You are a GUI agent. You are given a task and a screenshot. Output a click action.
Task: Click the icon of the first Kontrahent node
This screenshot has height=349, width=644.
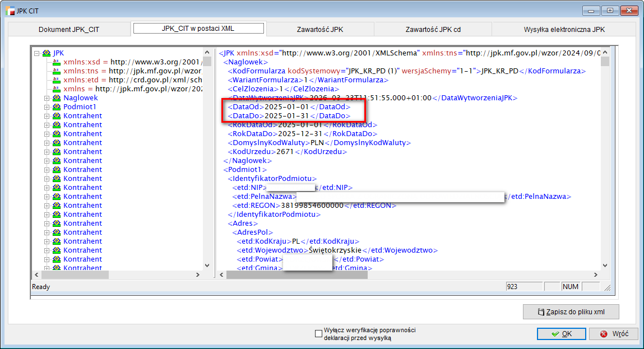tap(56, 116)
